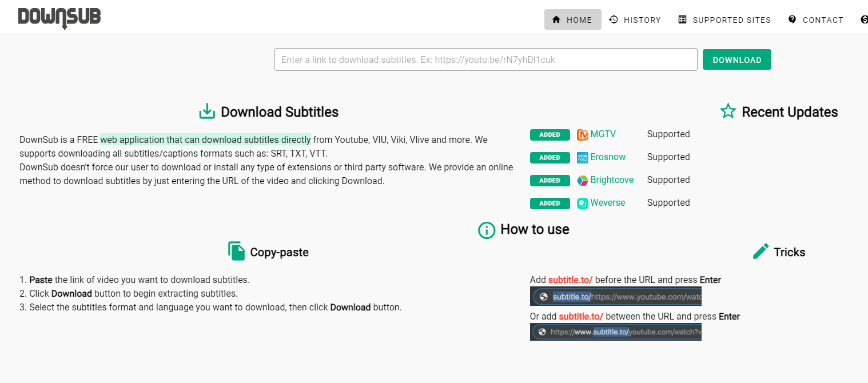
Task: Click the first subtitle.to address bar image
Action: [616, 297]
